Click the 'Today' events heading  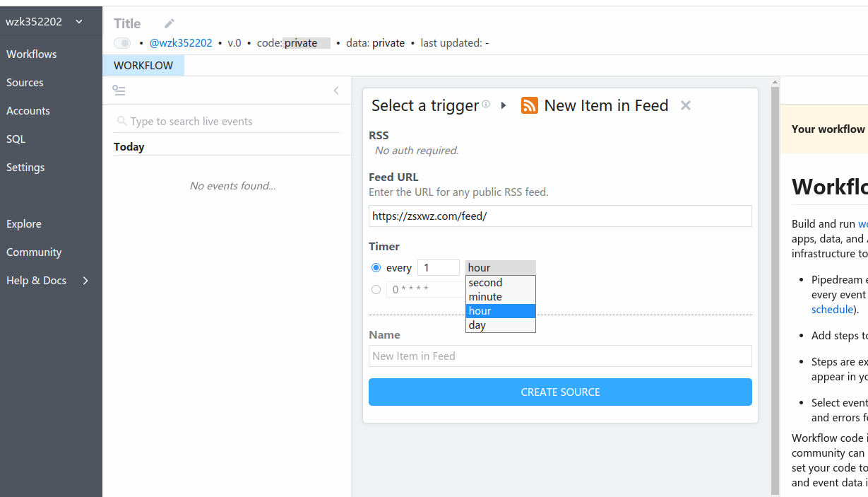(129, 147)
